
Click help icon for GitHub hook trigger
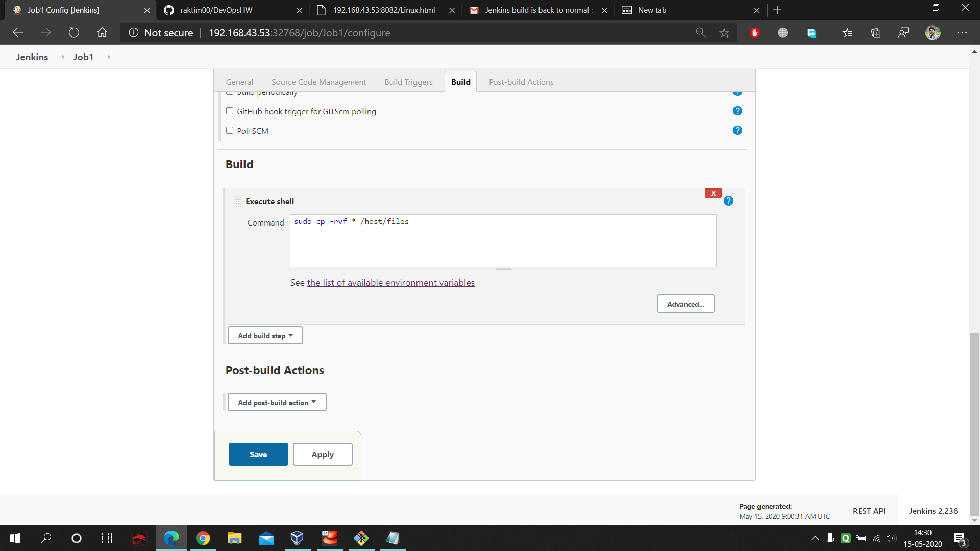pyautogui.click(x=737, y=111)
